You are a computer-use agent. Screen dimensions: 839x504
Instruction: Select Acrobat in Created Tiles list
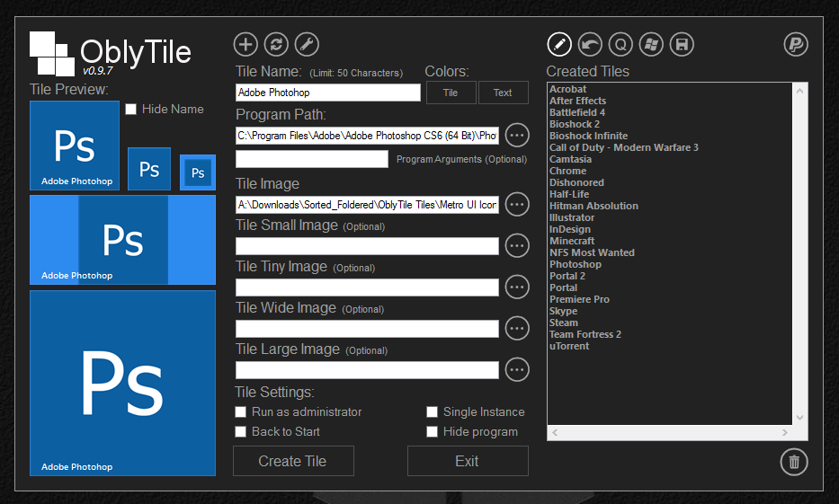pyautogui.click(x=567, y=89)
